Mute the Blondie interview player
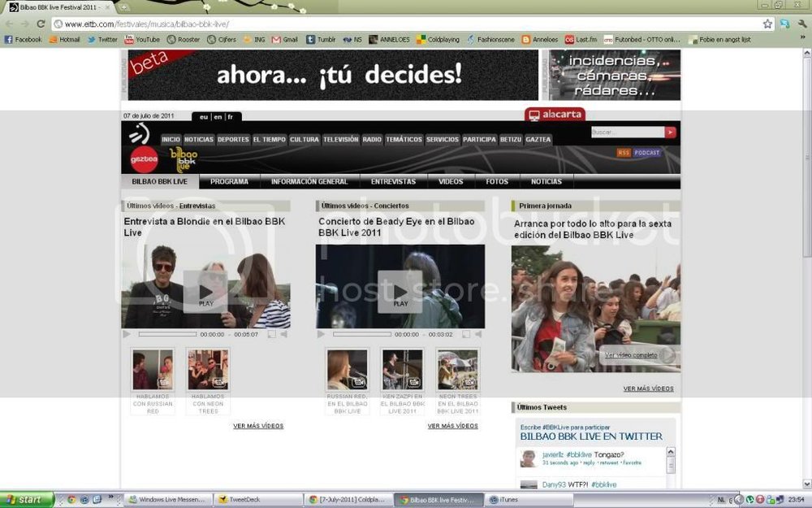 tap(283, 334)
